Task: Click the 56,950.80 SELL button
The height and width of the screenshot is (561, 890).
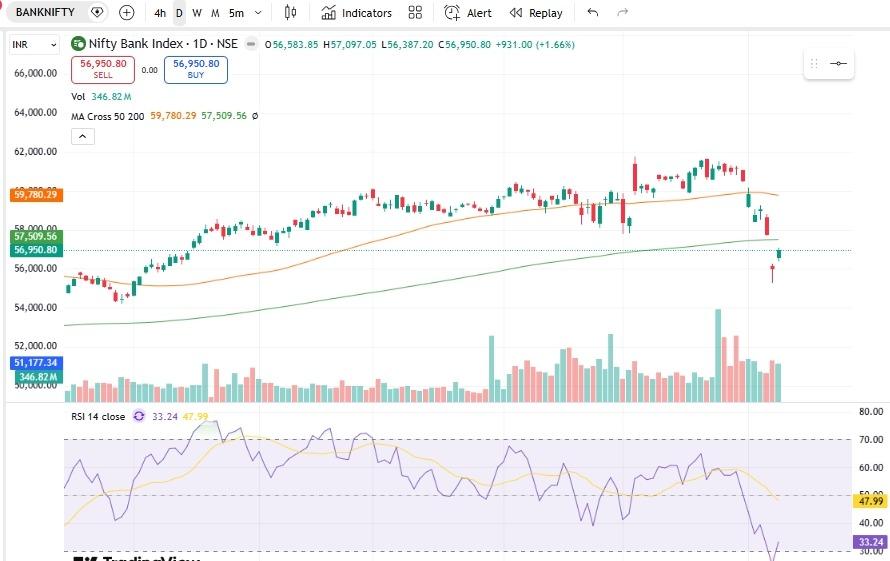Action: [x=103, y=69]
